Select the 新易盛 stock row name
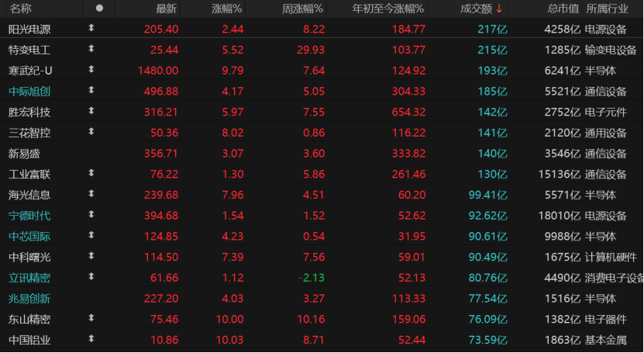644x353 pixels. pyautogui.click(x=24, y=153)
